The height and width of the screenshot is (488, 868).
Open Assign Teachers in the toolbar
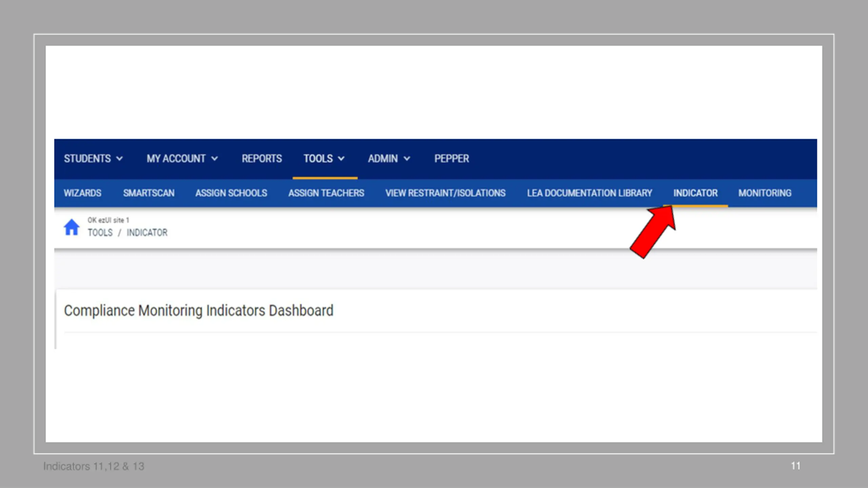[326, 193]
